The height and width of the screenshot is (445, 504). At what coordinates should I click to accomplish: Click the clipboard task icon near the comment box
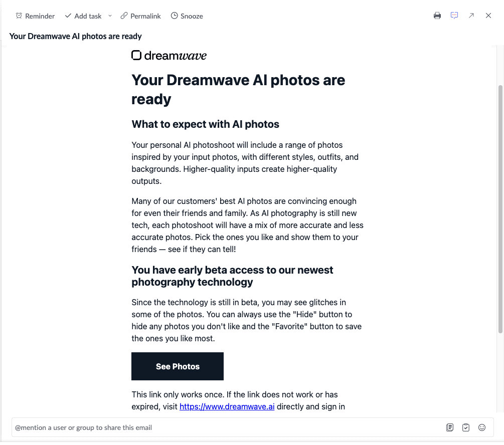tap(466, 427)
